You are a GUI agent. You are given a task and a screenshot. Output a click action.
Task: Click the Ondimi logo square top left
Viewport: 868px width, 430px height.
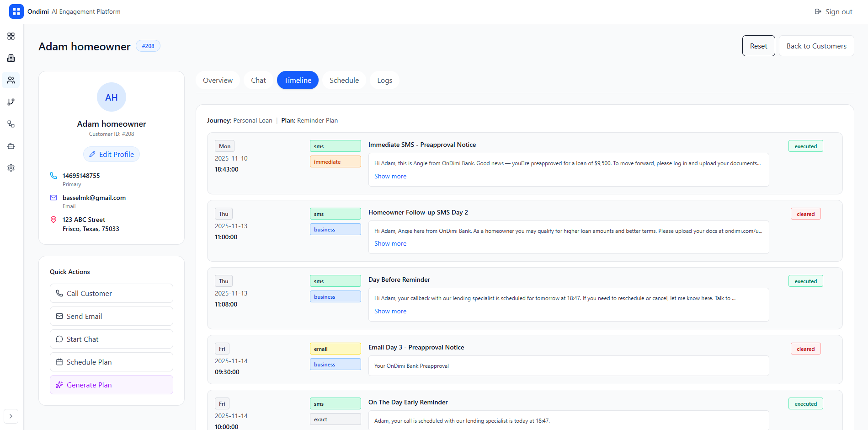coord(16,11)
